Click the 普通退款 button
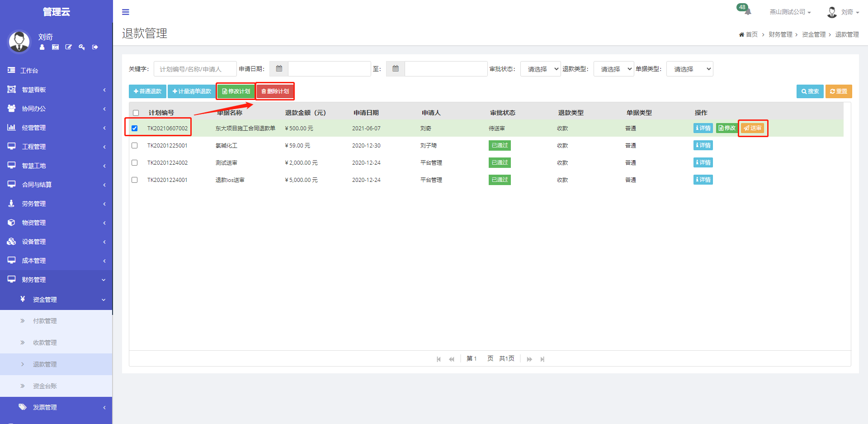Viewport: 868px width, 424px height. 147,91
